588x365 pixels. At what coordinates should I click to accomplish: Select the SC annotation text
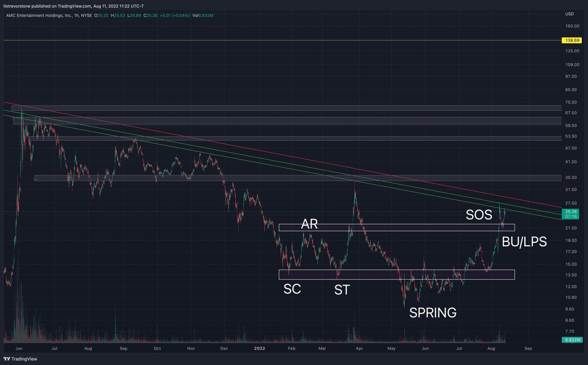coord(292,289)
